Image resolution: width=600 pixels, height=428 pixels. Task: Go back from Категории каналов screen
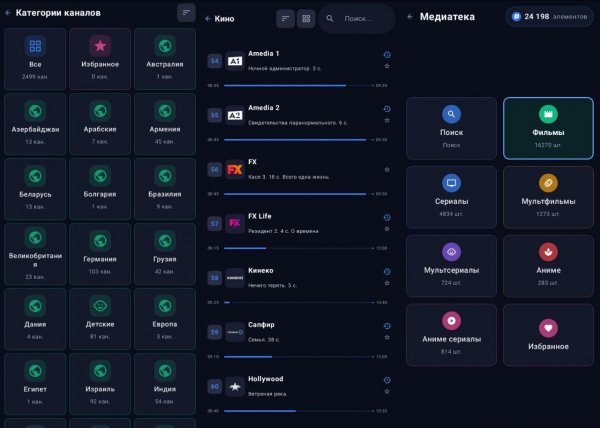(x=8, y=13)
